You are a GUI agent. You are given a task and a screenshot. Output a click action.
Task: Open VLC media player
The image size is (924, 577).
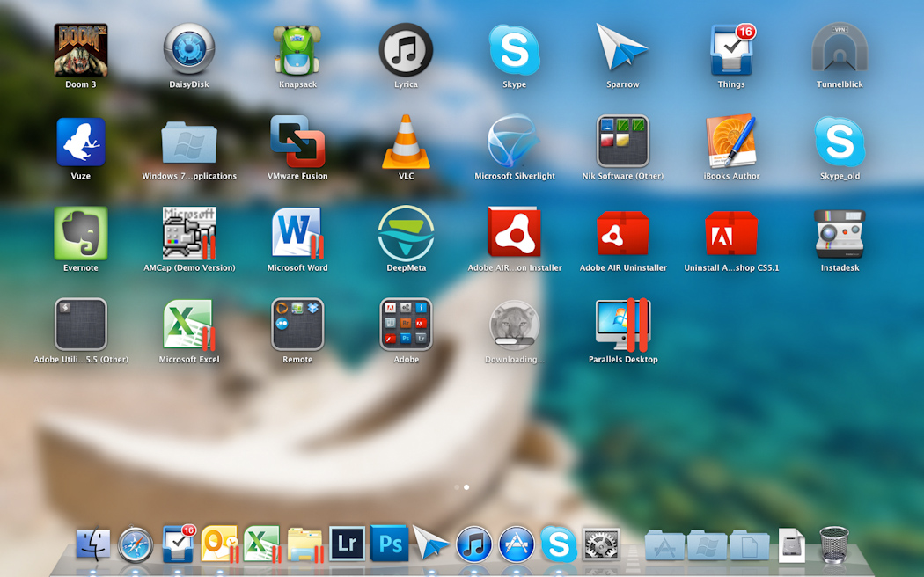pyautogui.click(x=406, y=142)
